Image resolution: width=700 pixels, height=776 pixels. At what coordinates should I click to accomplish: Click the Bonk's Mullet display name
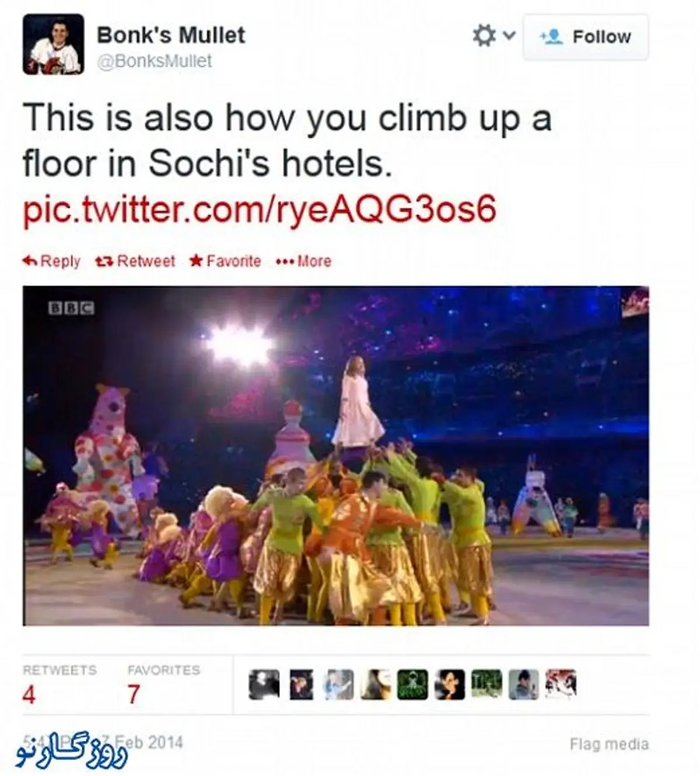coord(171,35)
